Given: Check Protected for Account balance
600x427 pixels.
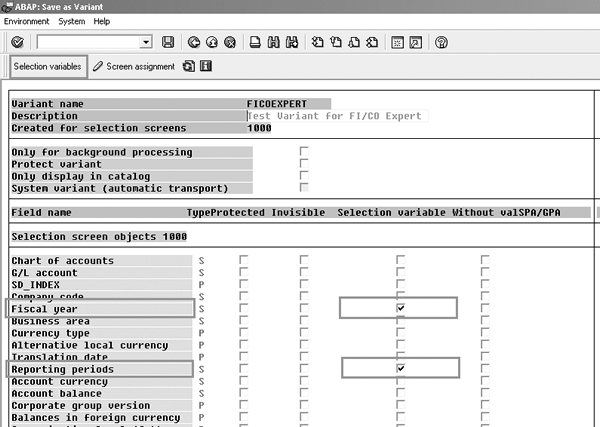Looking at the screenshot, I should [x=243, y=393].
